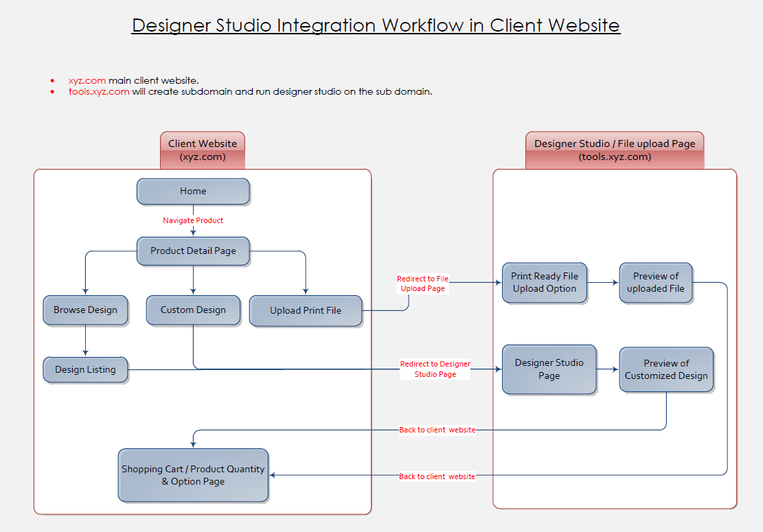
Task: Select the Designer Studio Page box
Action: 549,369
